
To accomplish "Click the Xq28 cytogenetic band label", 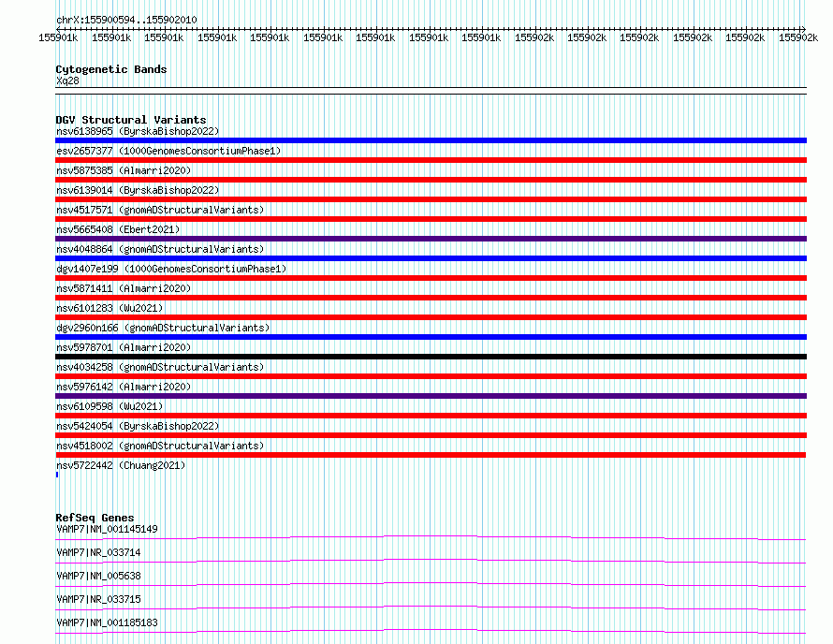I will pyautogui.click(x=67, y=80).
